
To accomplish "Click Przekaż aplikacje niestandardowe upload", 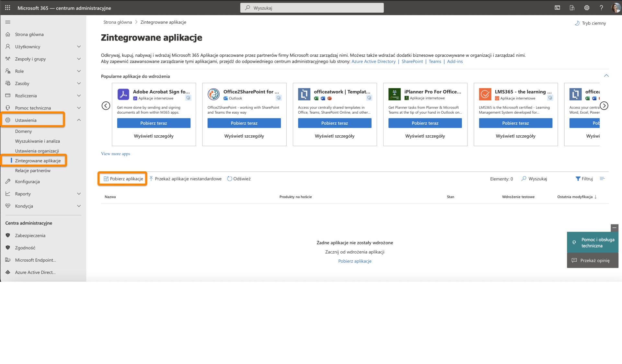I will click(x=185, y=179).
